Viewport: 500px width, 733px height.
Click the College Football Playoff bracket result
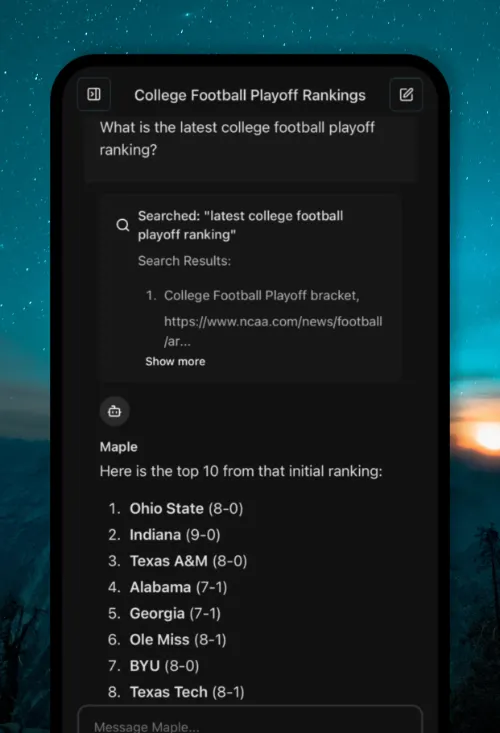262,295
